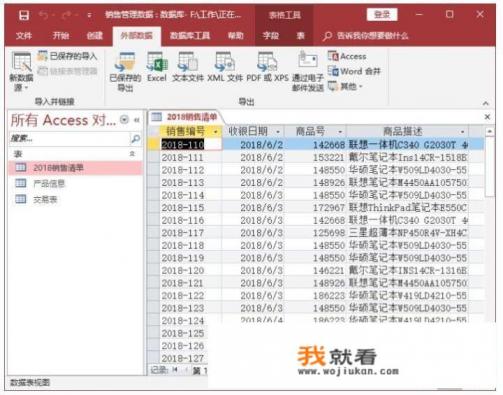Click the 联想ThinkPad笔记本E550C description cell
The height and width of the screenshot is (395, 503).
408,208
